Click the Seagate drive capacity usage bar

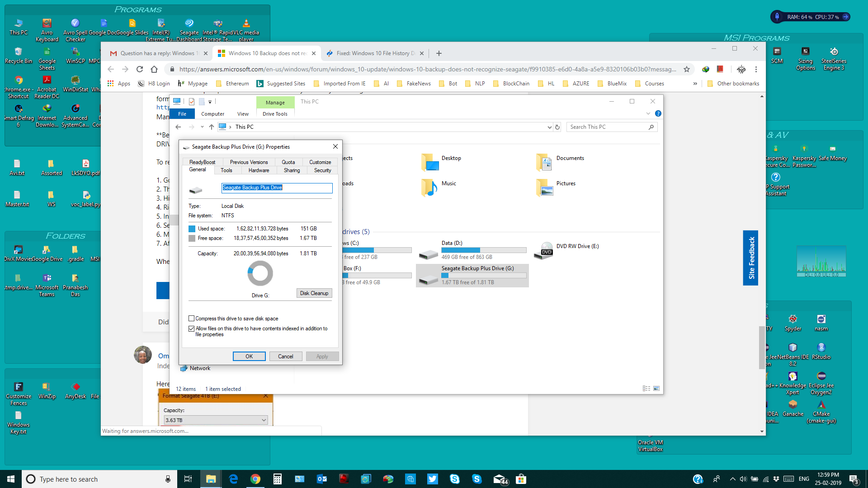(484, 275)
